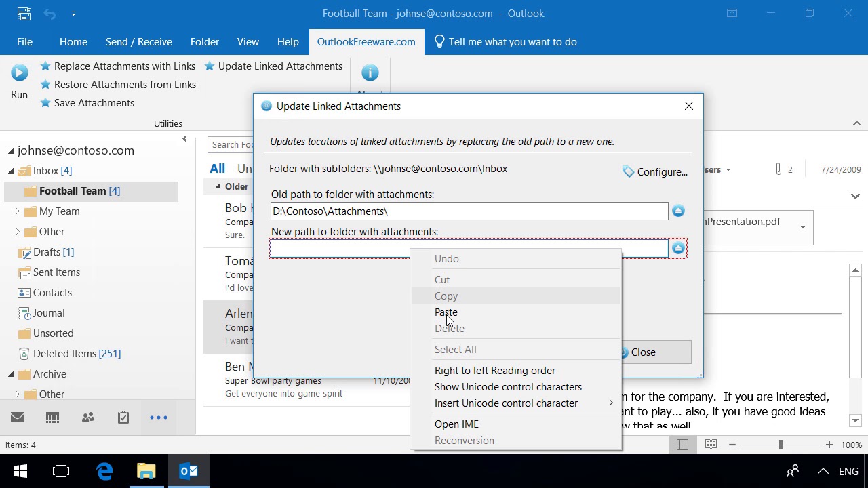The width and height of the screenshot is (868, 488).
Task: Collapse the Archive folder
Action: click(x=12, y=374)
